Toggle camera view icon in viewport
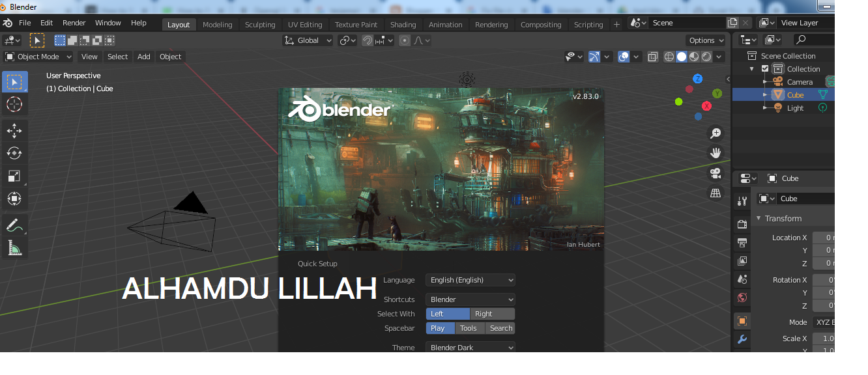 (716, 173)
